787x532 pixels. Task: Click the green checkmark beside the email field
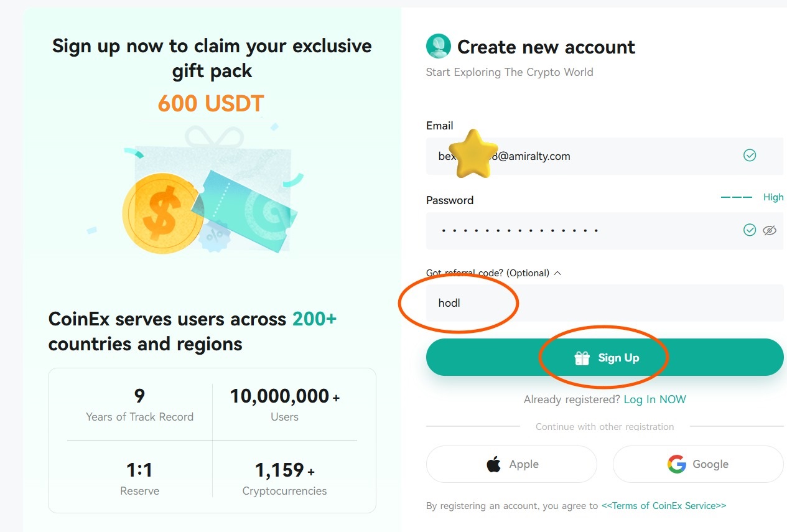pos(750,156)
